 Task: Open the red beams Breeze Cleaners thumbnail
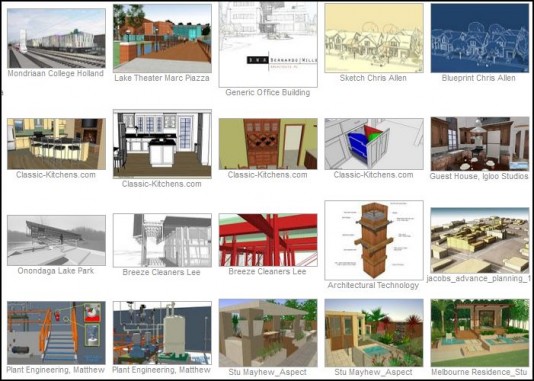268,240
